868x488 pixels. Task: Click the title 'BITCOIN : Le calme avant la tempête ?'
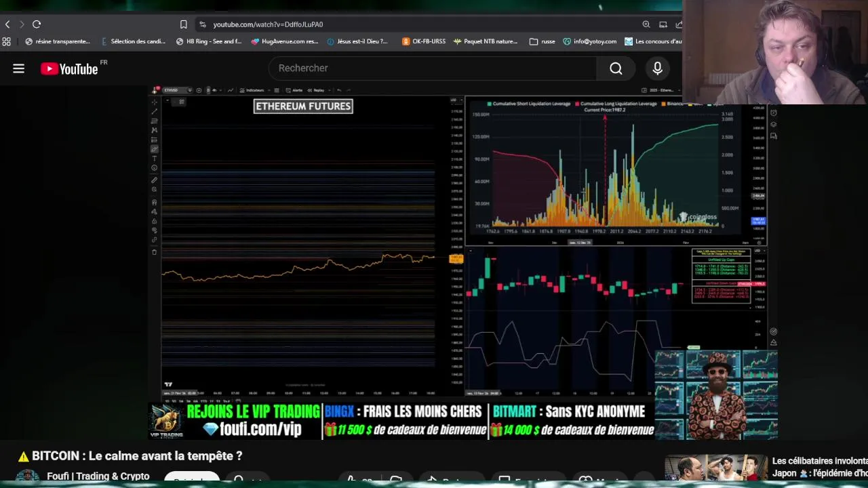pyautogui.click(x=137, y=456)
